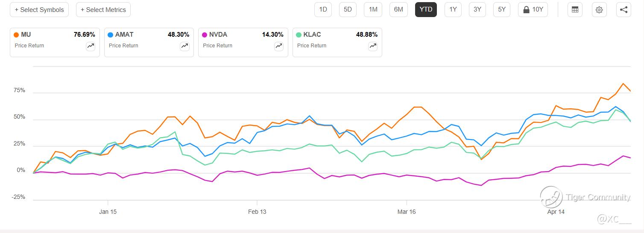The image size is (644, 233).
Task: Click the KLAC chart trend icon
Action: tap(373, 47)
